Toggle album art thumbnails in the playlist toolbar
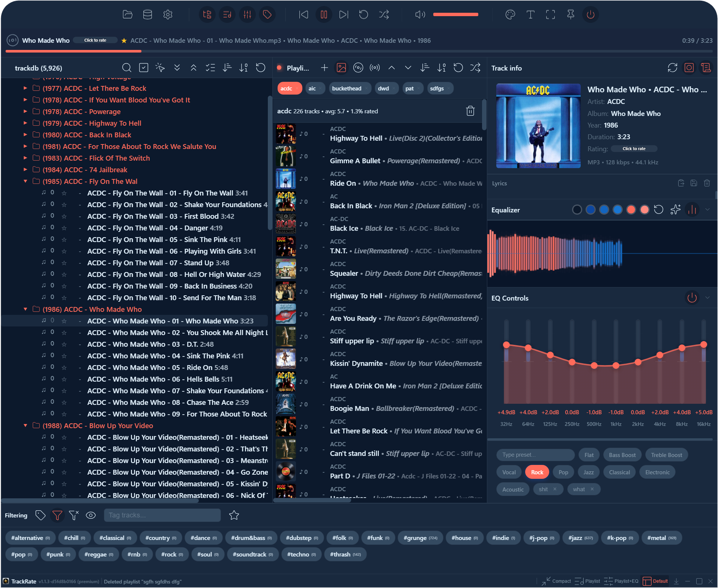The width and height of the screenshot is (718, 588). point(341,67)
